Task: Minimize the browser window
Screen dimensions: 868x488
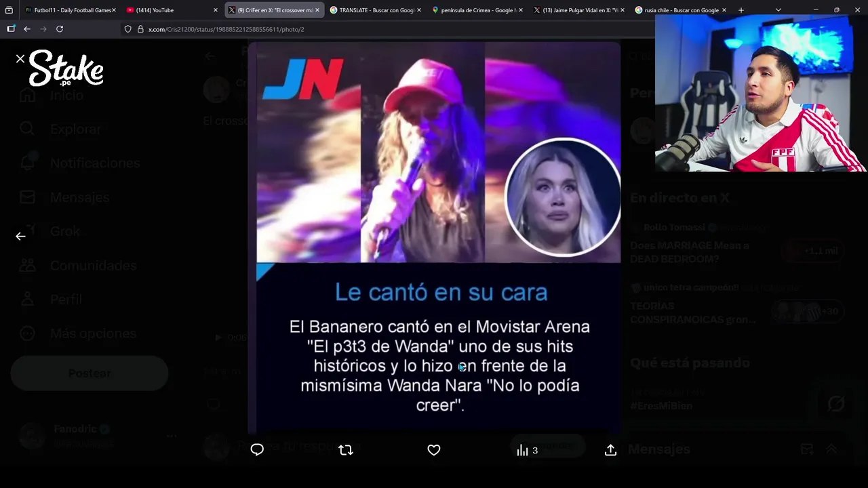Action: click(815, 10)
